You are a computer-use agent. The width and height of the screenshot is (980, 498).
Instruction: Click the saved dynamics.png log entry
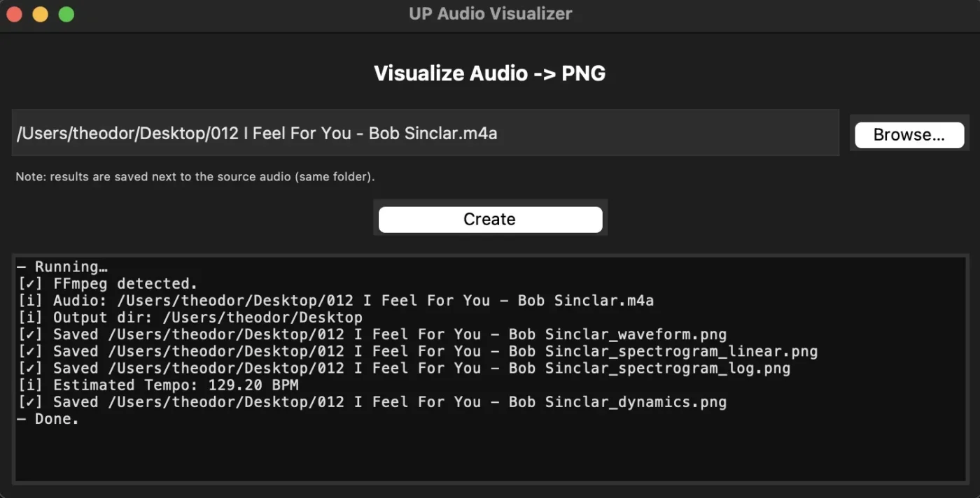coord(372,401)
